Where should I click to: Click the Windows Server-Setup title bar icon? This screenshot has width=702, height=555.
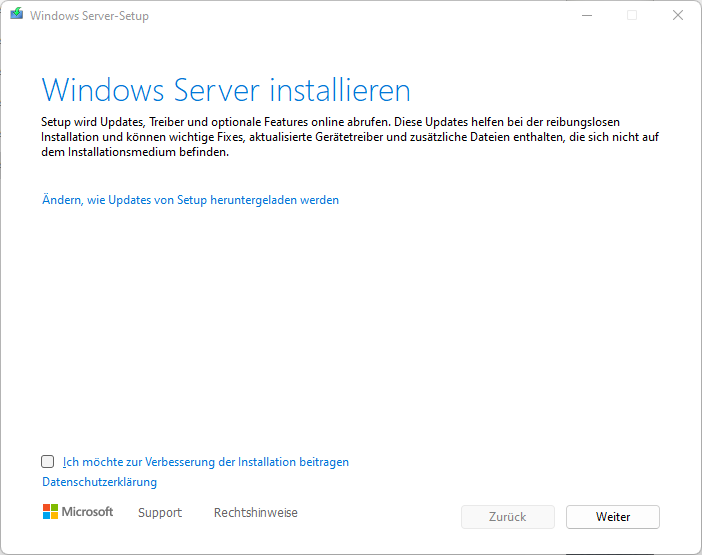coord(16,15)
